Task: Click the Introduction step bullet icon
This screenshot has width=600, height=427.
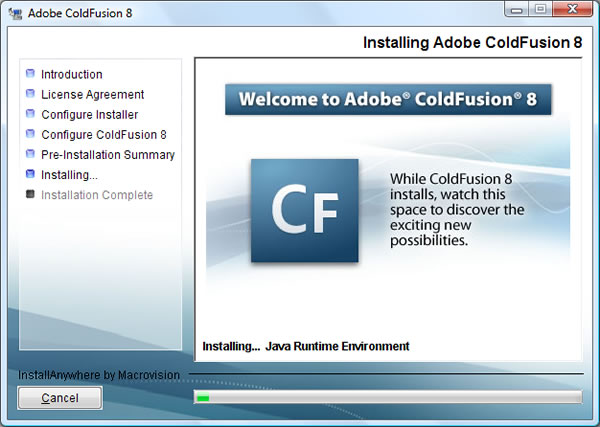Action: coord(30,73)
